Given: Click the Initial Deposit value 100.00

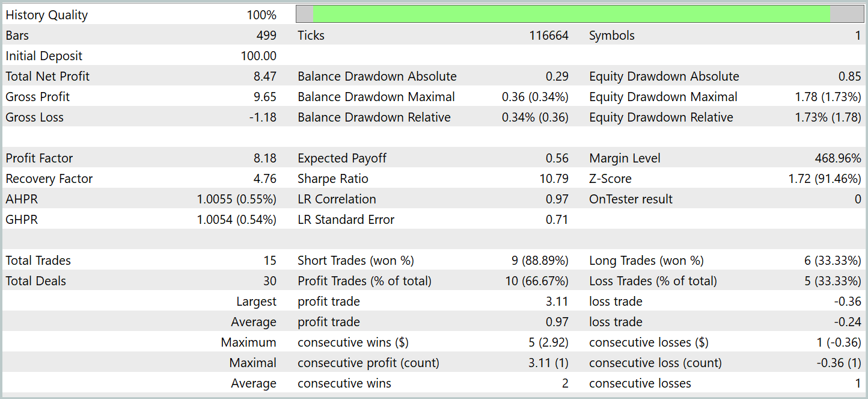Looking at the screenshot, I should [258, 57].
